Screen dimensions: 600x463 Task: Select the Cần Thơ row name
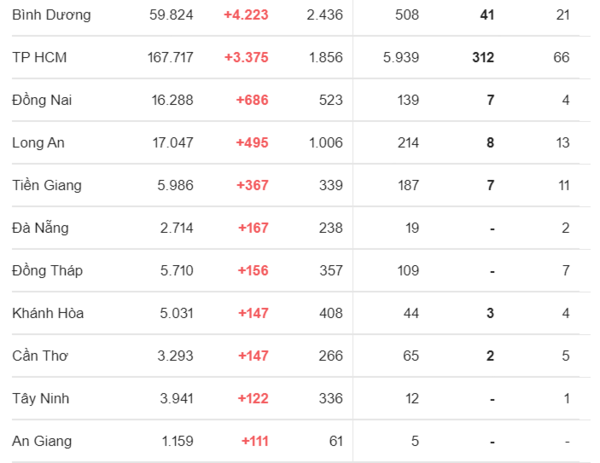click(x=40, y=355)
